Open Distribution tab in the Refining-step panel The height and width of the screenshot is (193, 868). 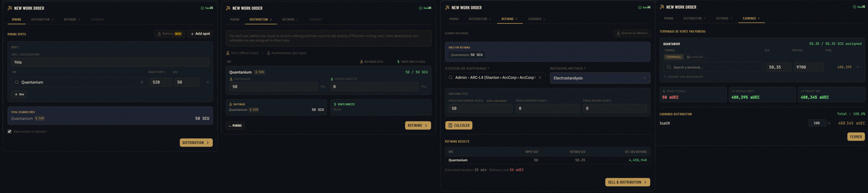[x=479, y=19]
